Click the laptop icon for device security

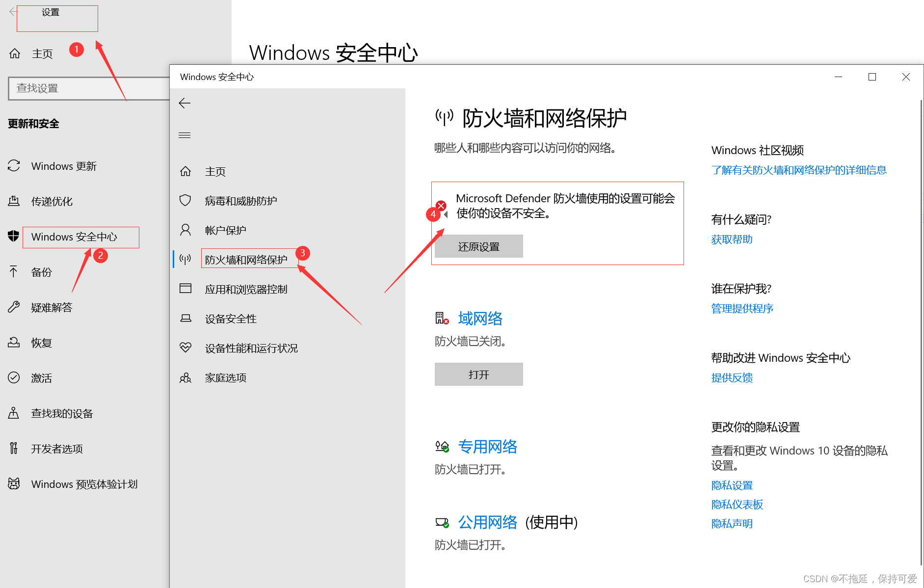[x=185, y=318]
